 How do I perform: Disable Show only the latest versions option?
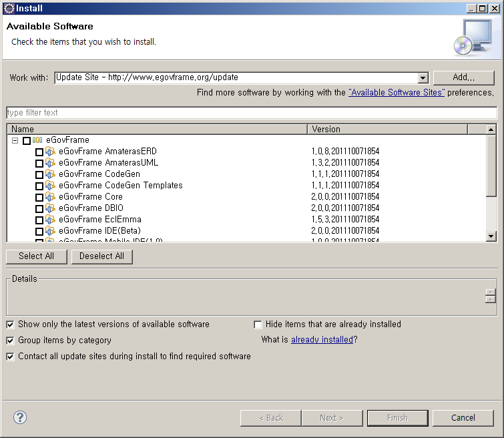[10, 324]
